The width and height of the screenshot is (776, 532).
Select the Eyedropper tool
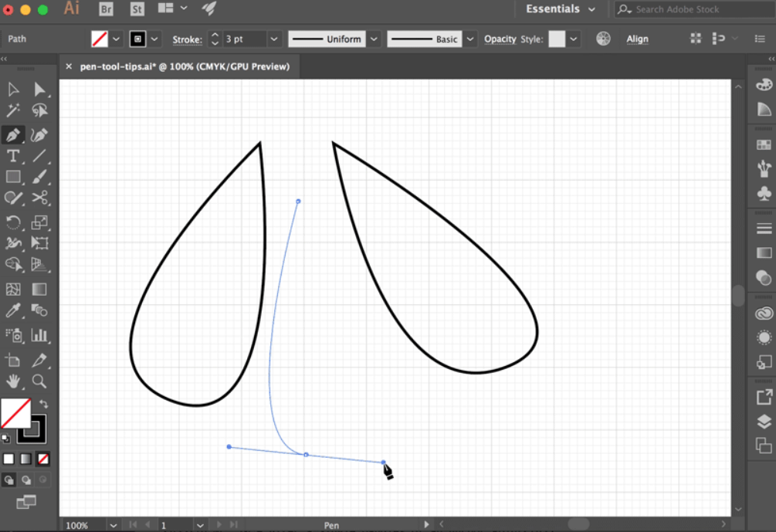(x=13, y=311)
